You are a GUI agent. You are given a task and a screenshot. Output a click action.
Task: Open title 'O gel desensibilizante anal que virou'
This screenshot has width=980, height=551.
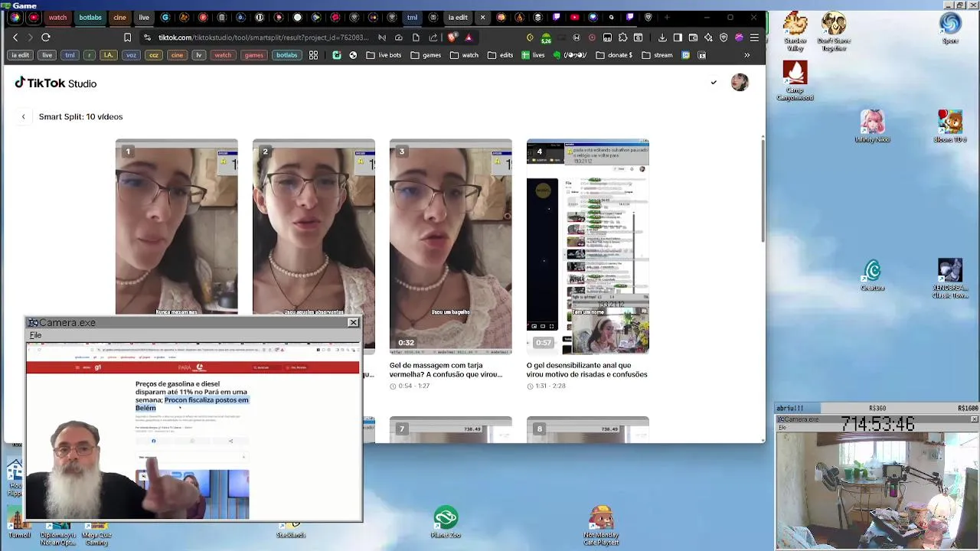tap(586, 370)
